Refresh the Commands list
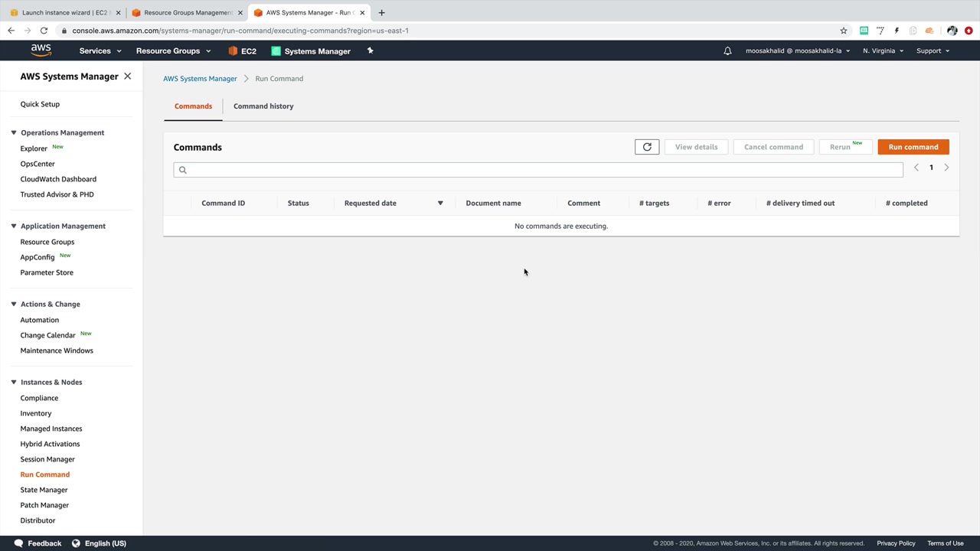Viewport: 980px width, 551px height. coord(647,147)
